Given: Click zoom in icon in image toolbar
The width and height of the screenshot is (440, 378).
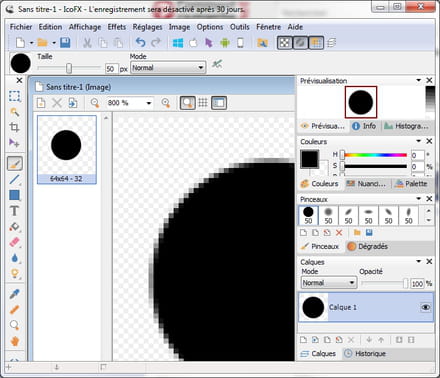Looking at the screenshot, I should tap(166, 103).
